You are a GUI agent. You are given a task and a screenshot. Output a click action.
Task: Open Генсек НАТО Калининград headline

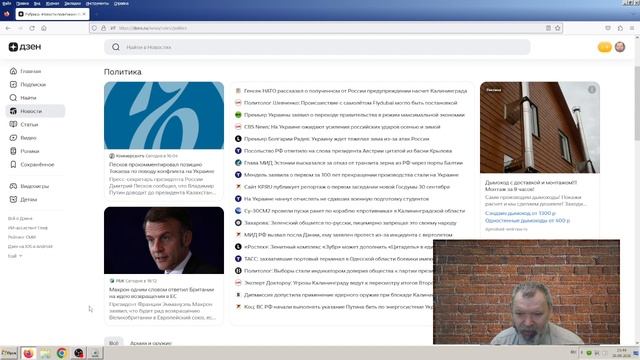[355, 91]
